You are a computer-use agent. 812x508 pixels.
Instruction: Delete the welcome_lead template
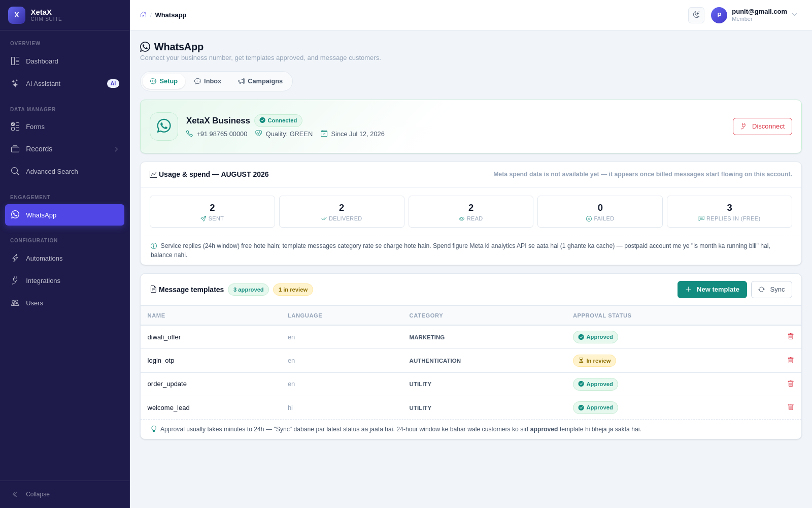click(x=791, y=407)
